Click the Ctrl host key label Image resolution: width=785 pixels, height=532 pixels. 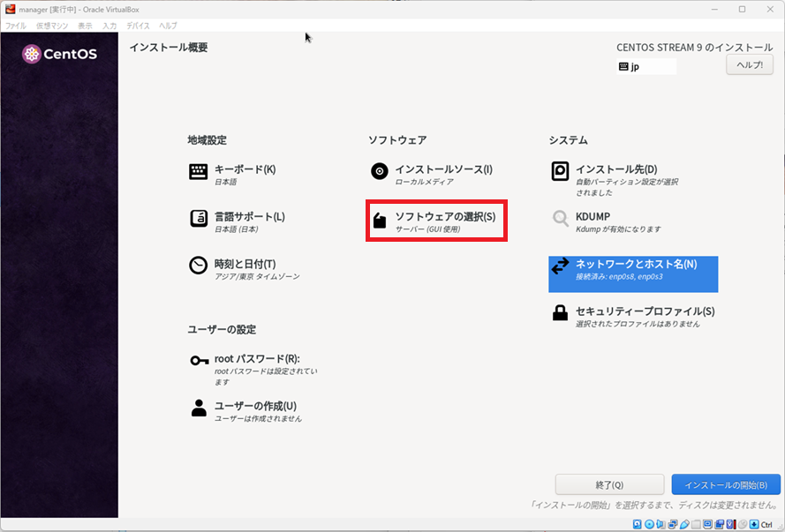point(767,524)
